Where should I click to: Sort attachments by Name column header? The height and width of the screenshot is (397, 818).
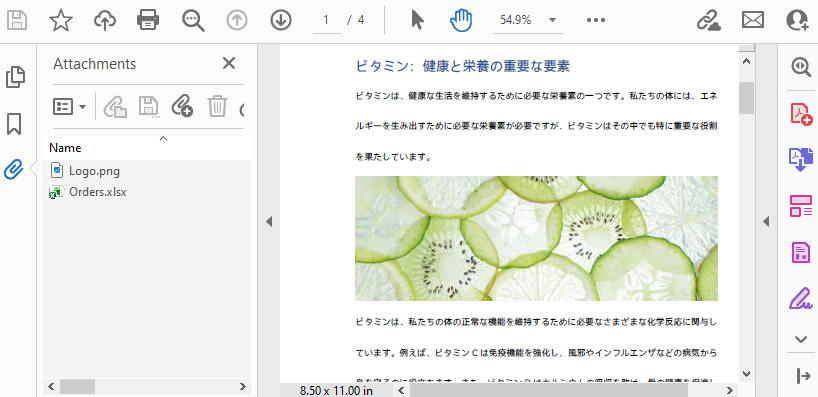click(65, 148)
